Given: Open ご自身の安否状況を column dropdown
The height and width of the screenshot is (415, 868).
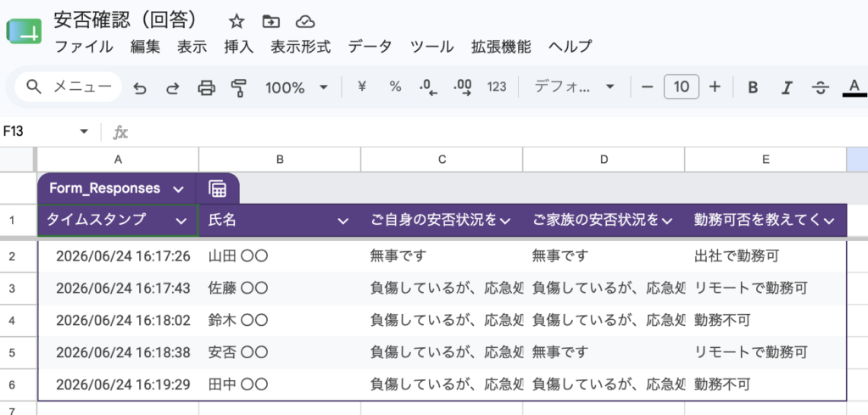Looking at the screenshot, I should click(505, 221).
